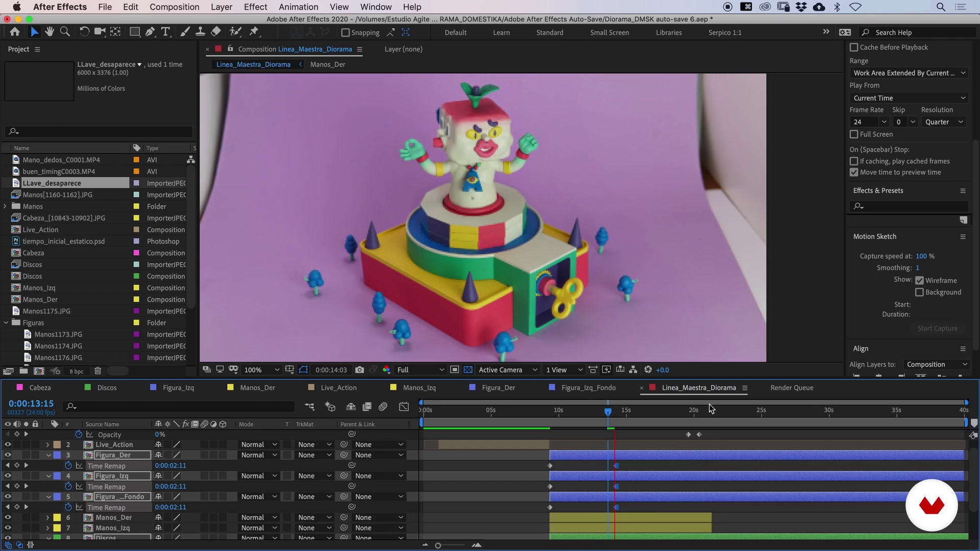Screen dimensions: 980x551
Task: Open the Search Help magnifier in menu bar
Action: point(865,32)
